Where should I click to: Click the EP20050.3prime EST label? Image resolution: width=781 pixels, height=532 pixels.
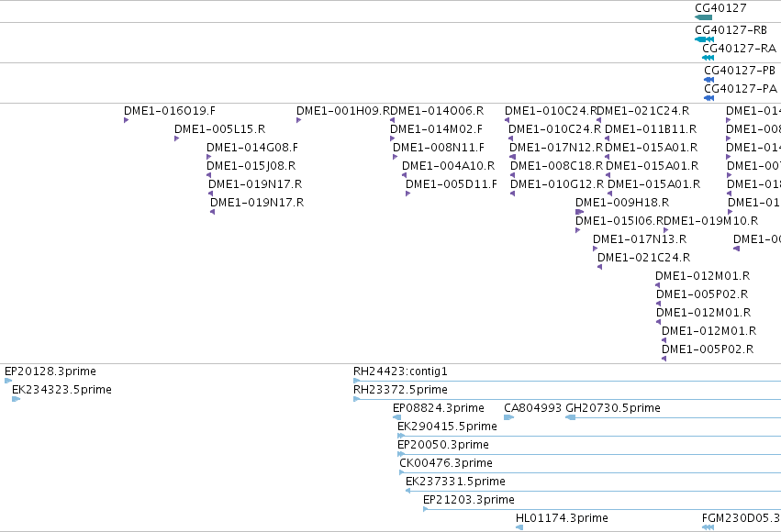coord(442,445)
